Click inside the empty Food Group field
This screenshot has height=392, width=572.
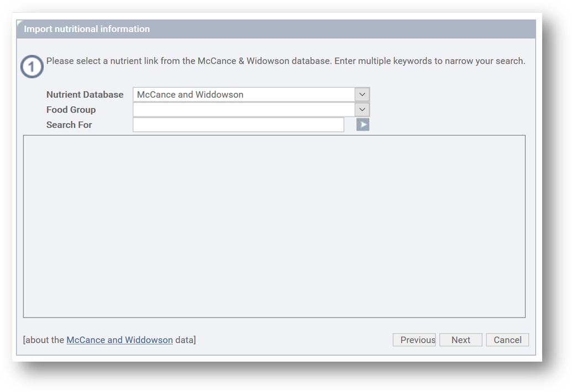243,109
